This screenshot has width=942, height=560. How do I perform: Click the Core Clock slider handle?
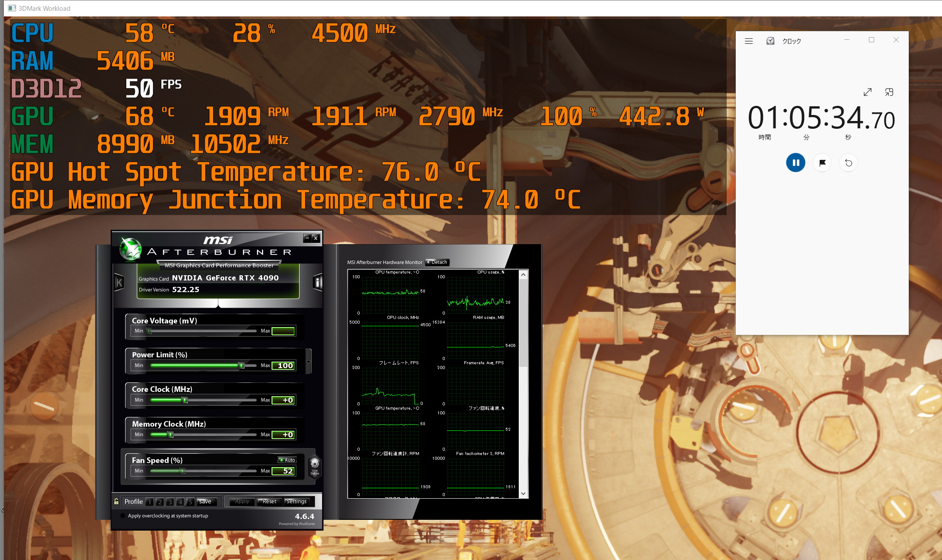pyautogui.click(x=185, y=400)
